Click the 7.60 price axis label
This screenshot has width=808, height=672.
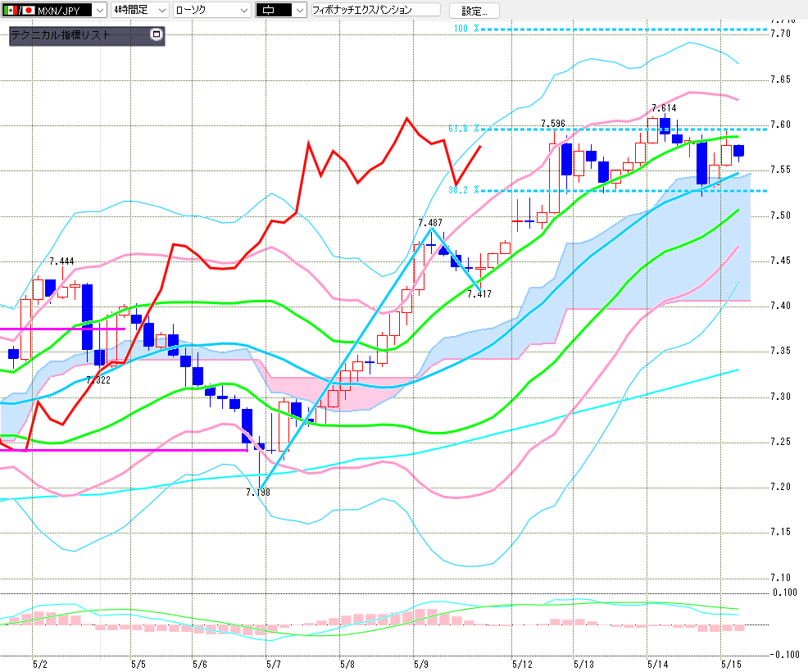pyautogui.click(x=781, y=125)
